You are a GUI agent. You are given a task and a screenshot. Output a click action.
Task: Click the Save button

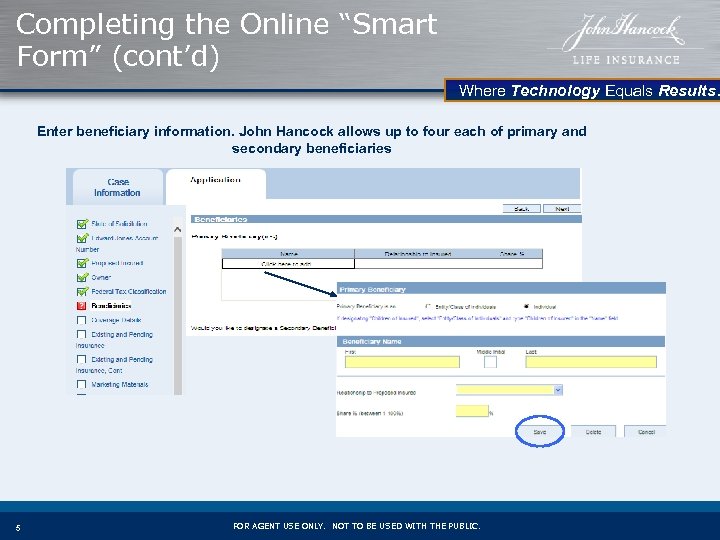pyautogui.click(x=540, y=432)
